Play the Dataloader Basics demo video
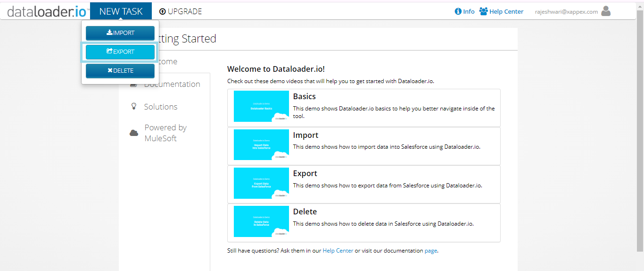The image size is (644, 271). pyautogui.click(x=261, y=107)
